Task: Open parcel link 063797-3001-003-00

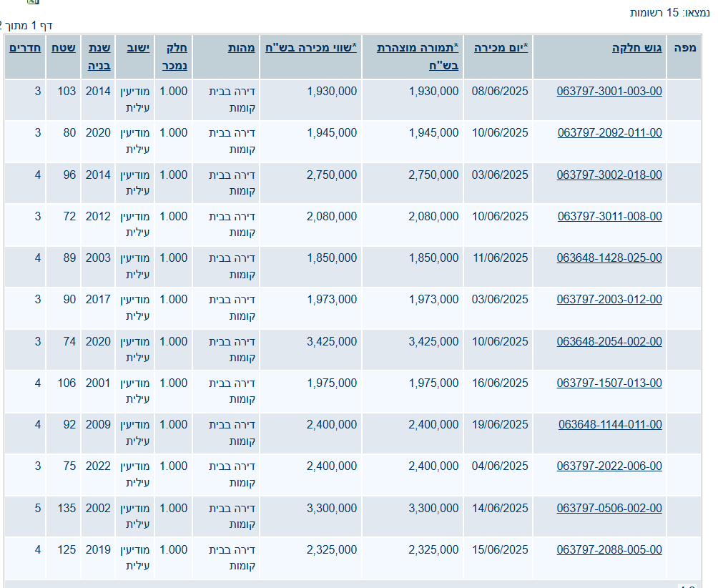Action: coord(609,91)
